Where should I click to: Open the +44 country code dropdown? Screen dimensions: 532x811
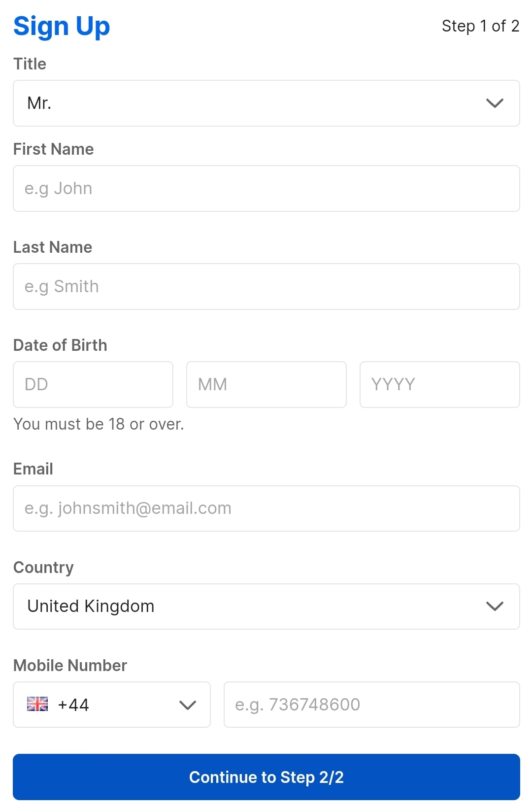click(x=112, y=705)
